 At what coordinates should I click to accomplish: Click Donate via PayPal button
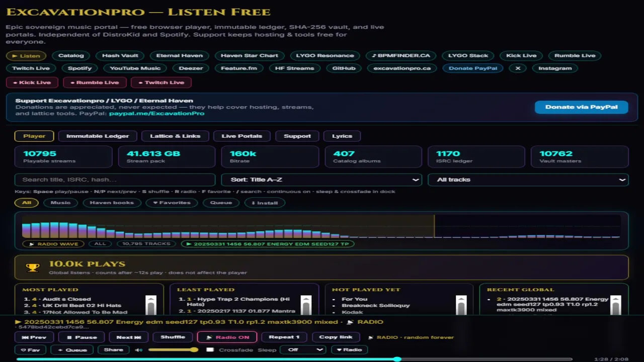pos(581,107)
